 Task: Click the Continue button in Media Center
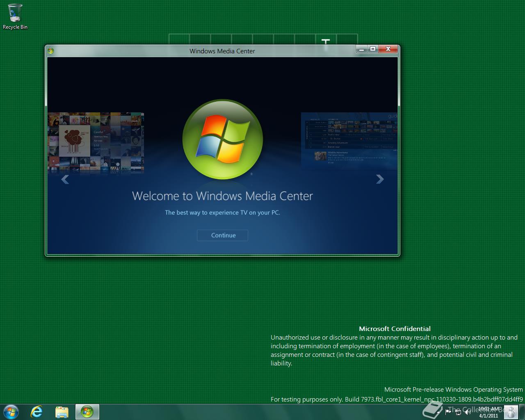point(222,235)
